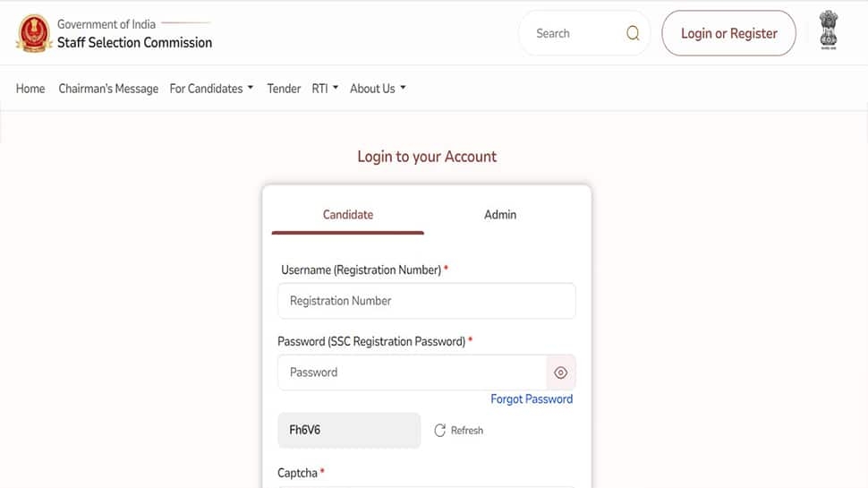Go to the Tender page
The height and width of the screenshot is (488, 868).
(284, 89)
